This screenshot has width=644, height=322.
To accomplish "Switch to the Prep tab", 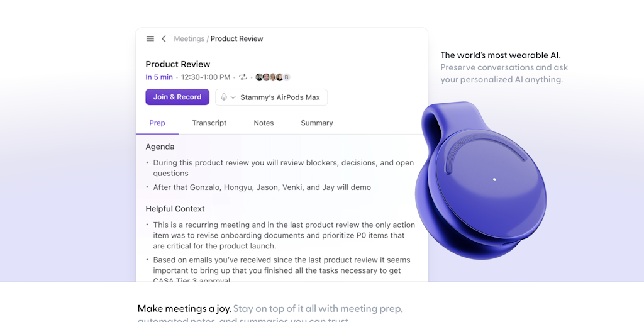I will click(157, 123).
